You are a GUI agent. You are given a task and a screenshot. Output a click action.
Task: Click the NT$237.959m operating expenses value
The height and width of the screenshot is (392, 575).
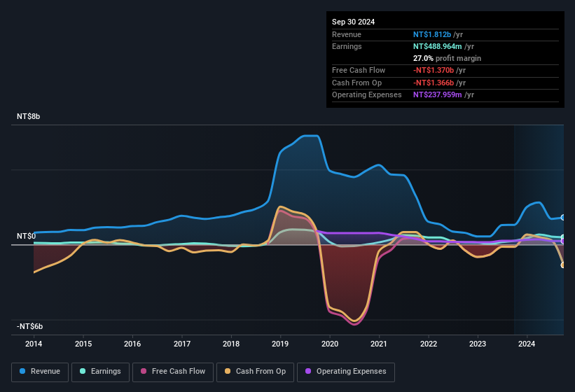(438, 95)
